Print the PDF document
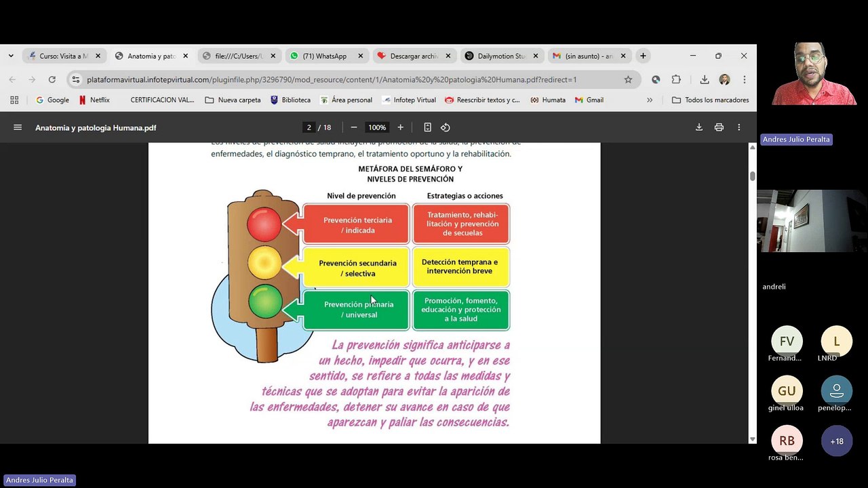Screen dimensions: 868x488 719,127
